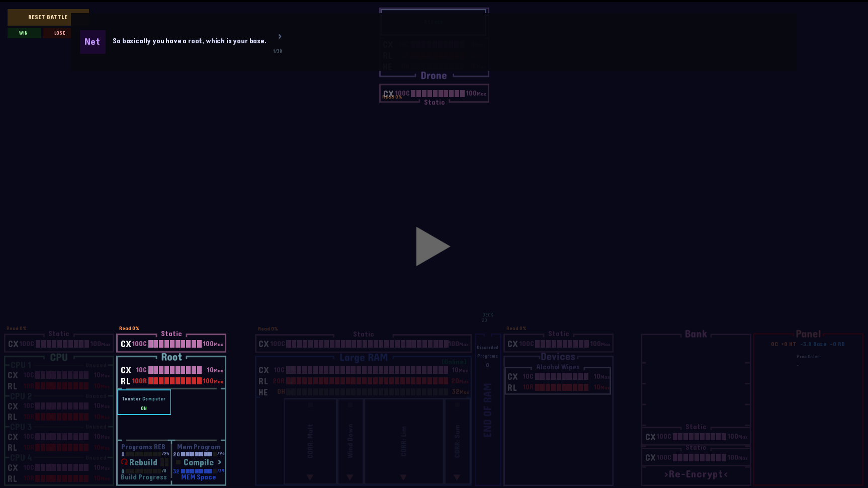Viewport: 868px width, 488px height.
Task: Click the Mem Program bar
Action: (199, 454)
